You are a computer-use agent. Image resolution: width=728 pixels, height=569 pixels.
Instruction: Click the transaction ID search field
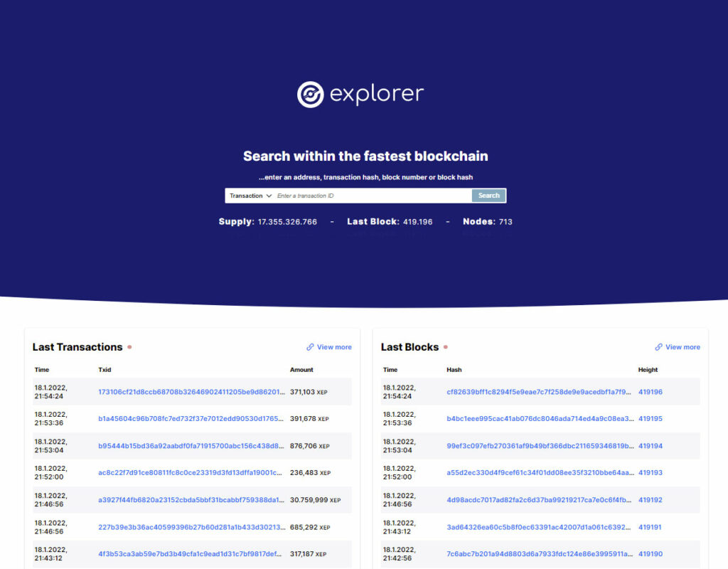(x=372, y=196)
